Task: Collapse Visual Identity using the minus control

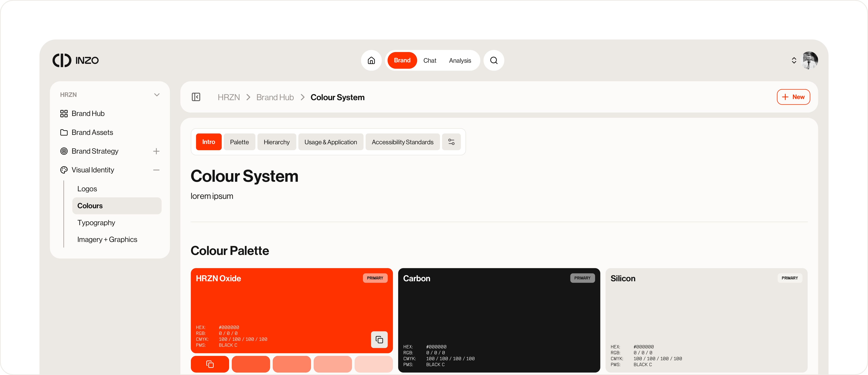Action: tap(156, 170)
